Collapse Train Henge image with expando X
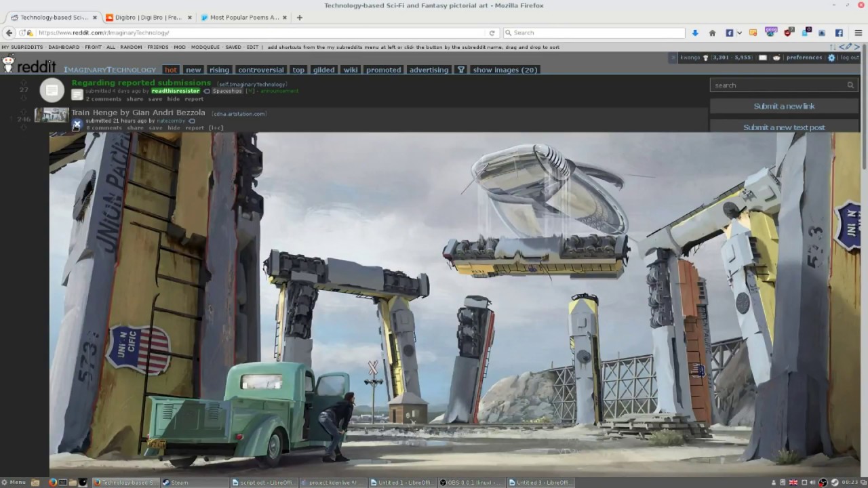This screenshot has height=488, width=868. [x=77, y=124]
